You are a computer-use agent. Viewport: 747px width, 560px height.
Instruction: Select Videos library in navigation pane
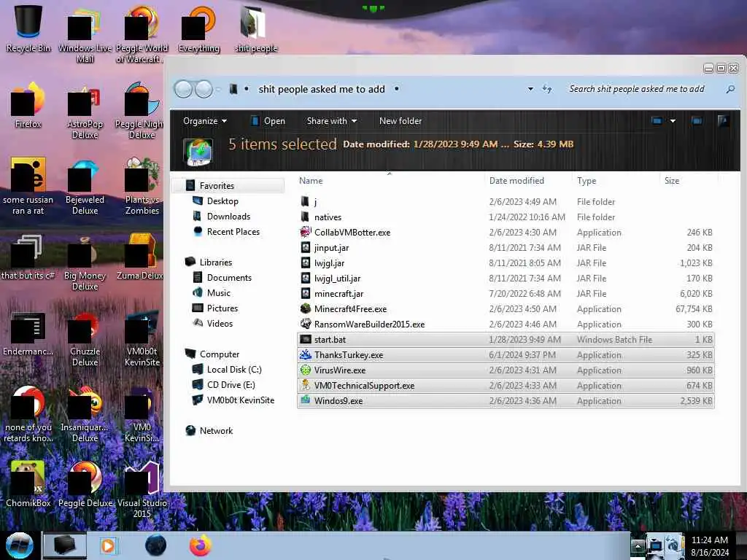click(220, 323)
